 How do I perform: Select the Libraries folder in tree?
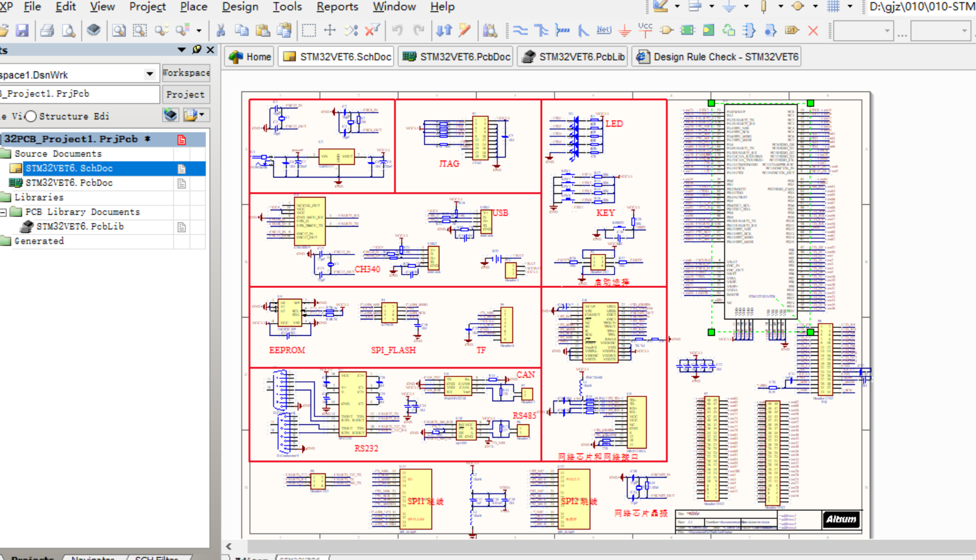point(39,197)
